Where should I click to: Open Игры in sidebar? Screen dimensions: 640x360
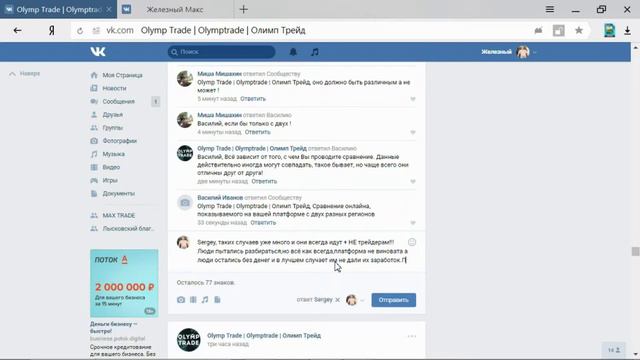[x=110, y=180]
